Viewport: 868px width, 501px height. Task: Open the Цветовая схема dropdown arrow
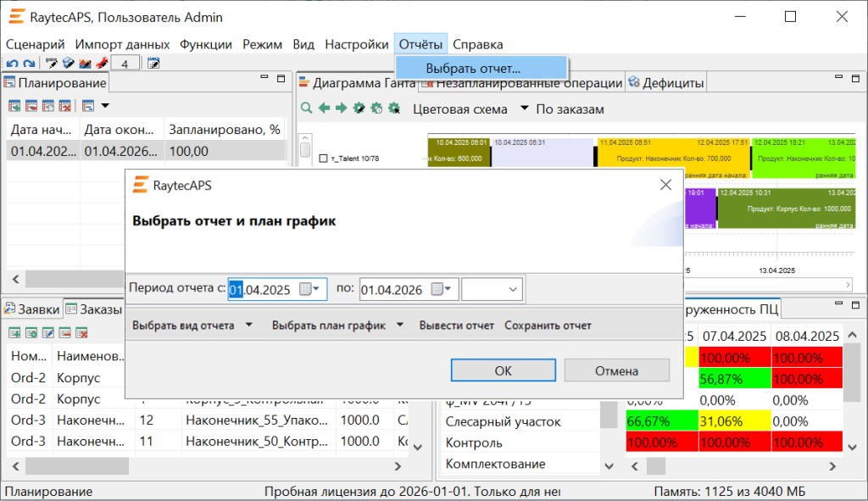tap(524, 109)
